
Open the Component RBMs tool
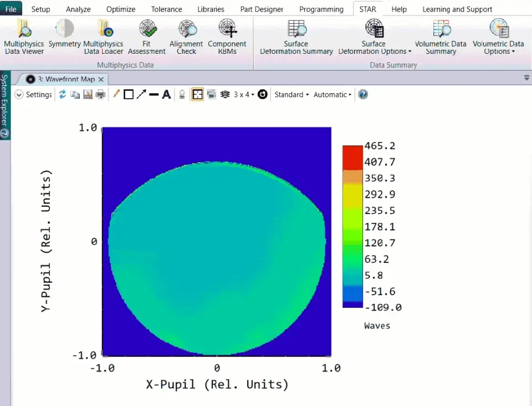227,37
